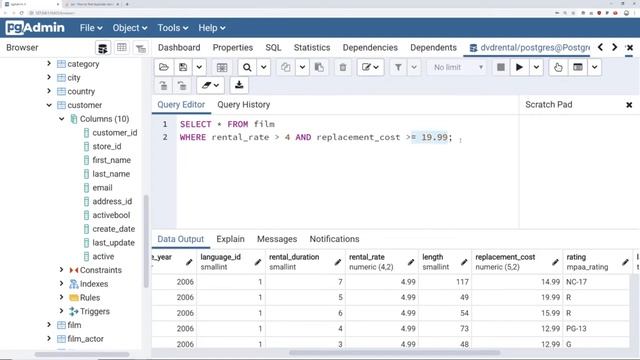
Task: Open the Help menu
Action: (x=212, y=28)
